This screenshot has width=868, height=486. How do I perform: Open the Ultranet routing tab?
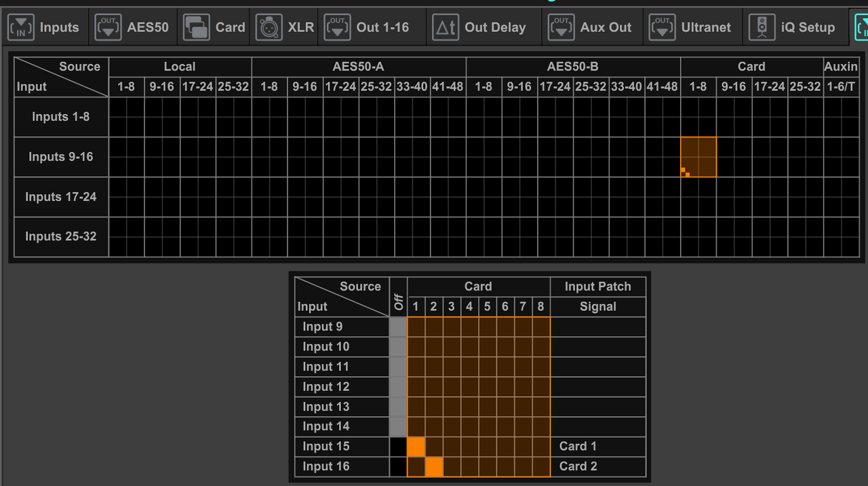(x=693, y=28)
